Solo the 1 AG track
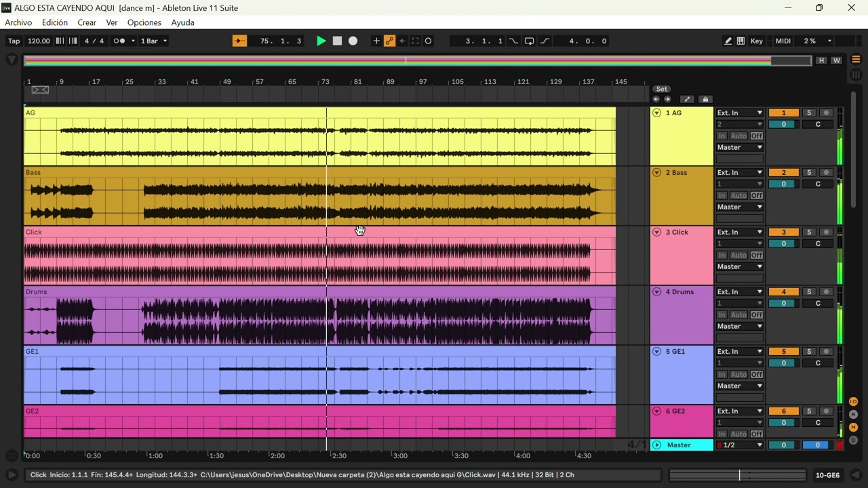This screenshot has height=488, width=868. [809, 113]
